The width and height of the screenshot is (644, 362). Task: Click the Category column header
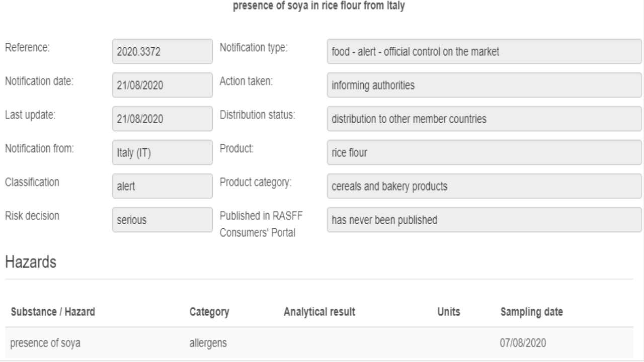coord(209,312)
